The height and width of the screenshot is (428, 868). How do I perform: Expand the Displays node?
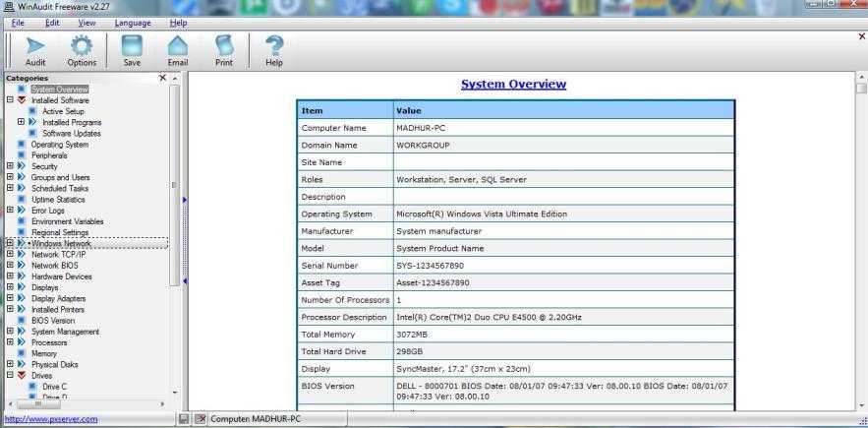click(10, 287)
